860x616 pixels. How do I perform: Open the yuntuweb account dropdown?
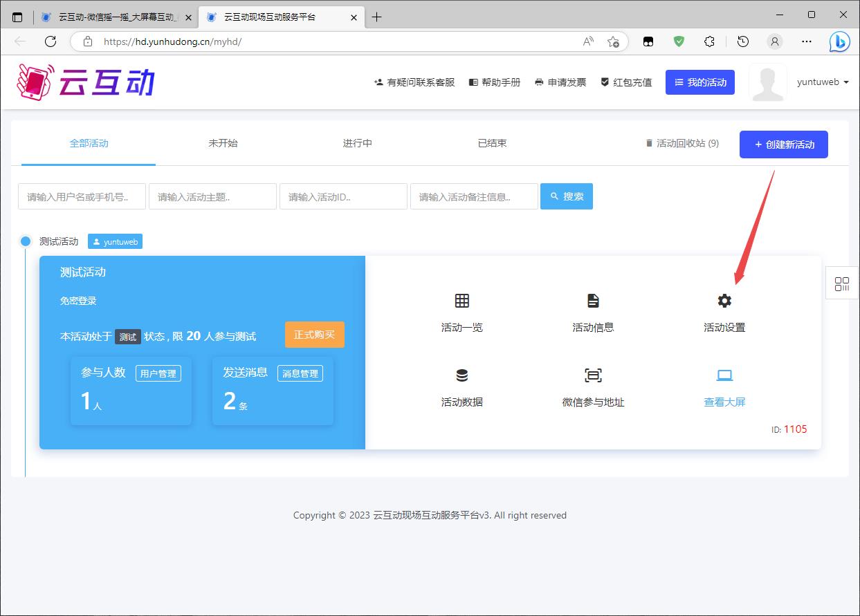click(822, 82)
